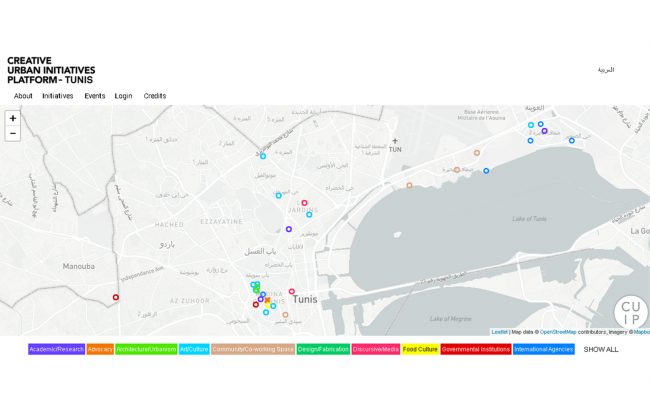Toggle the Academic/Research category filter
Screen dimensions: 650x406
[x=56, y=350]
